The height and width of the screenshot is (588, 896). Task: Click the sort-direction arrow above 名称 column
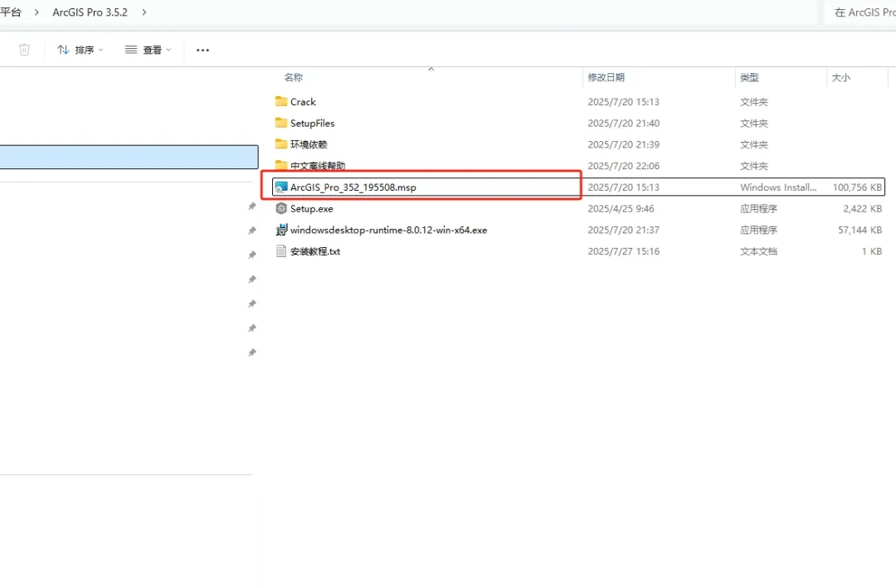coord(431,69)
